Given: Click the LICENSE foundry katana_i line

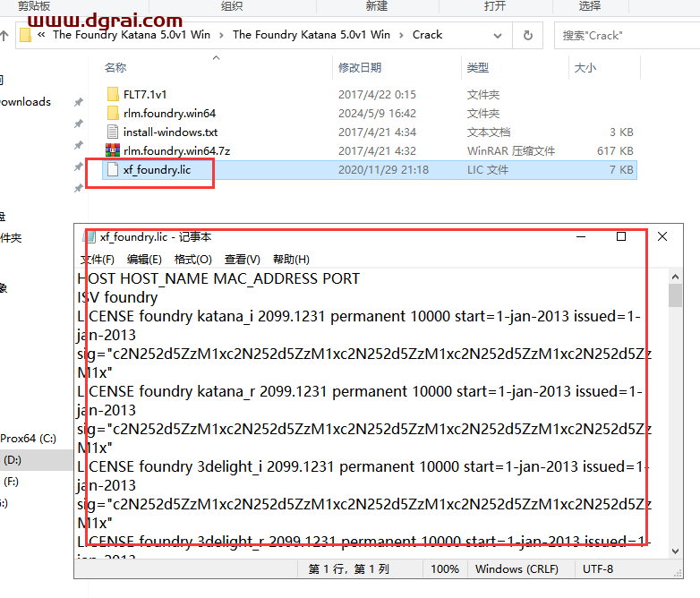Looking at the screenshot, I should coord(359,316).
